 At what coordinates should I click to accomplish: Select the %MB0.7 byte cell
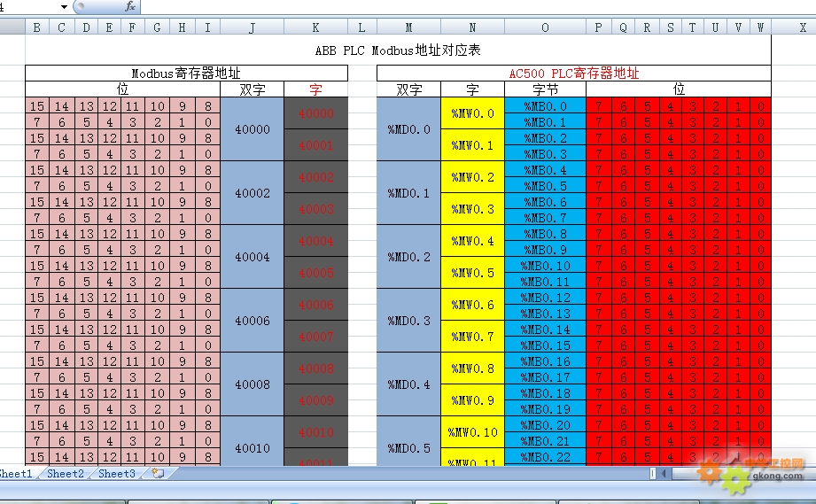coord(545,217)
